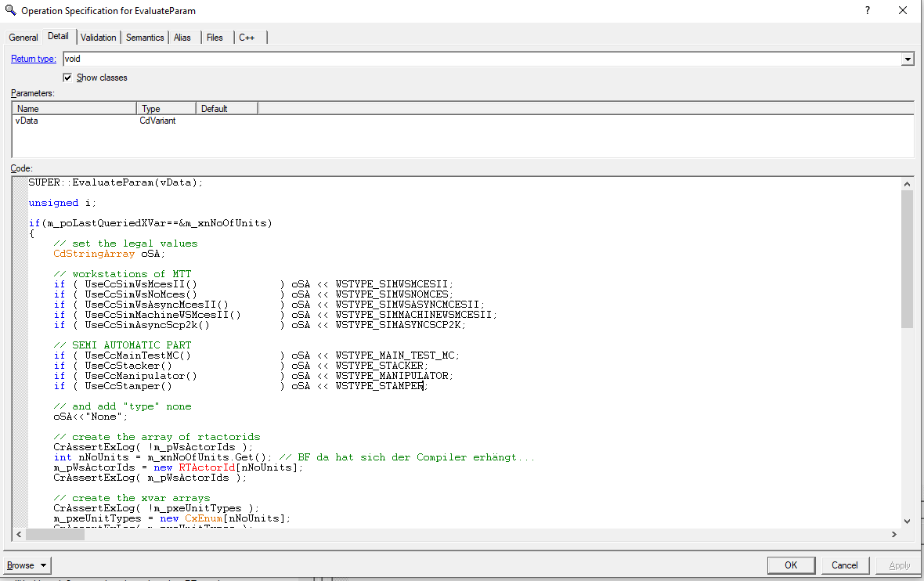Open the Return type dropdown
The height and width of the screenshot is (581, 924).
(x=907, y=59)
